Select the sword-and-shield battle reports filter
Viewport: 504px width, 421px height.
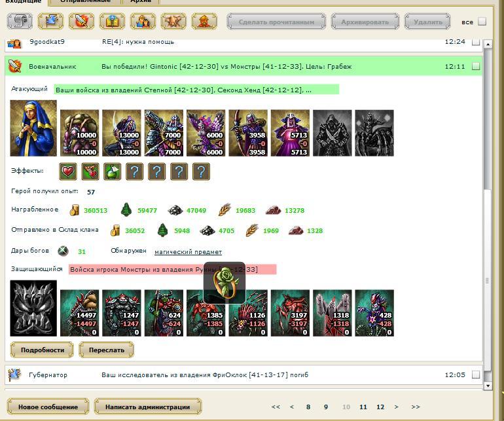click(x=81, y=22)
